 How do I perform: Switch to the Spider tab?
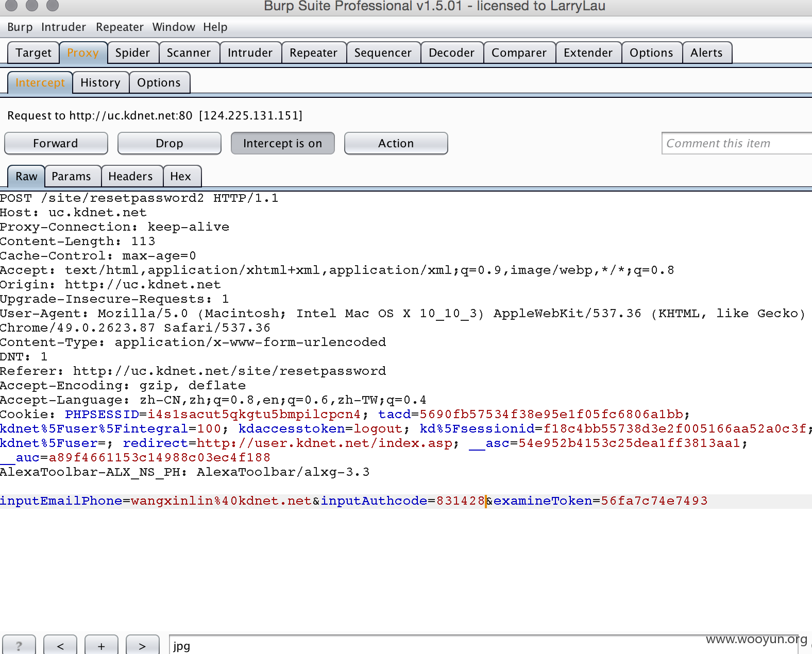tap(132, 53)
